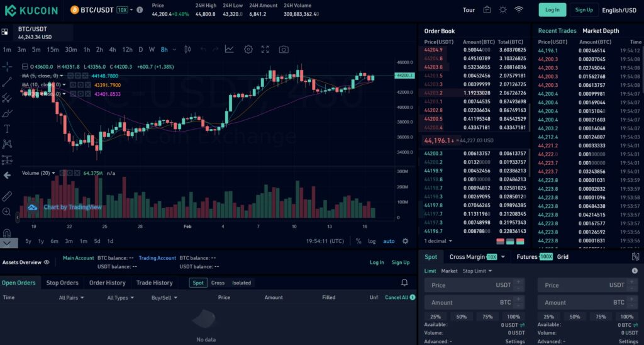
Task: Open the fee rate icon beside Grid
Action: [x=635, y=257]
